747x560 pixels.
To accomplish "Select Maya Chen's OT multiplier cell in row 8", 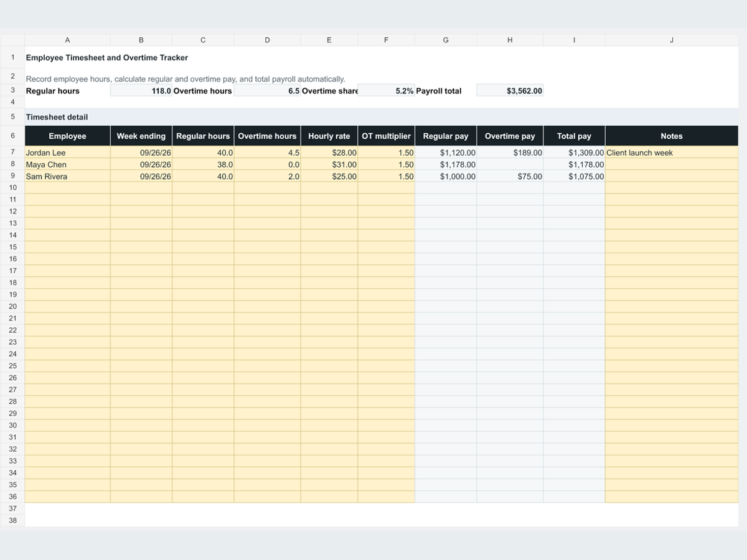I will 386,164.
